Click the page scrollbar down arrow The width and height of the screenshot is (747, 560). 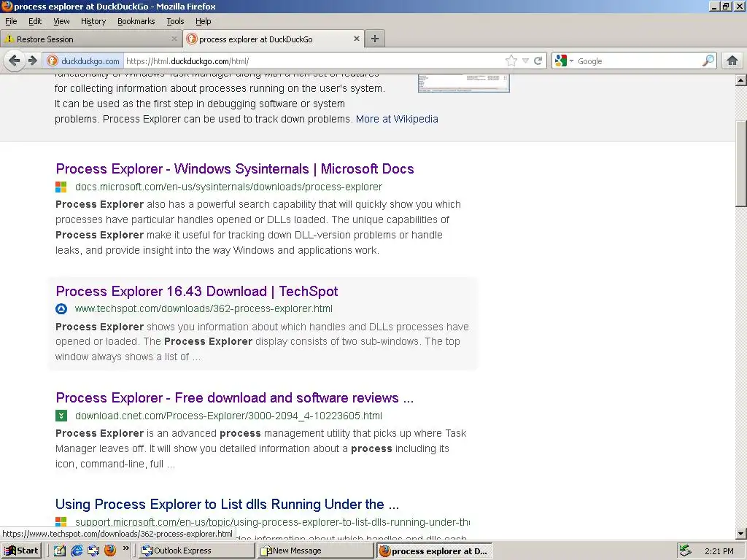pyautogui.click(x=741, y=534)
